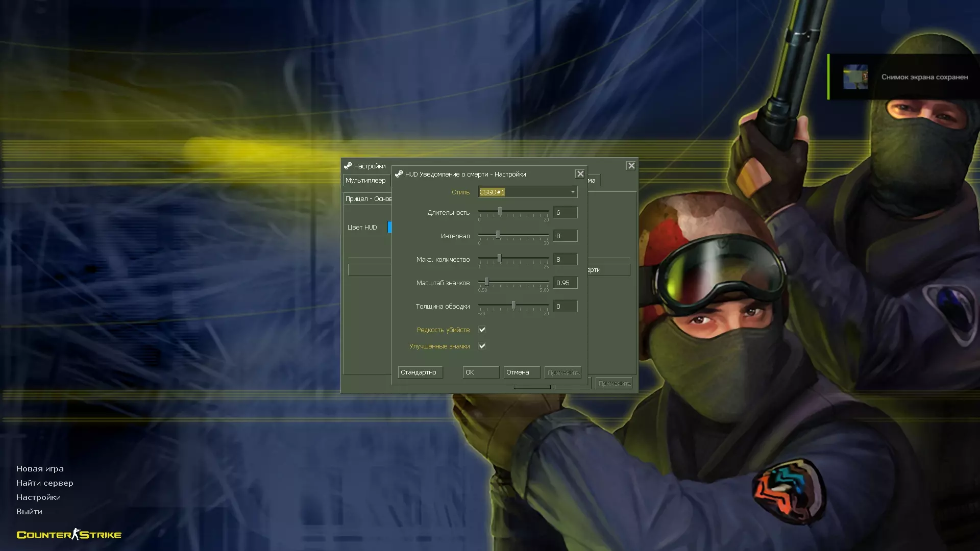This screenshot has height=551, width=980.
Task: Click the Steam icon beside the Настройки title
Action: tap(348, 166)
